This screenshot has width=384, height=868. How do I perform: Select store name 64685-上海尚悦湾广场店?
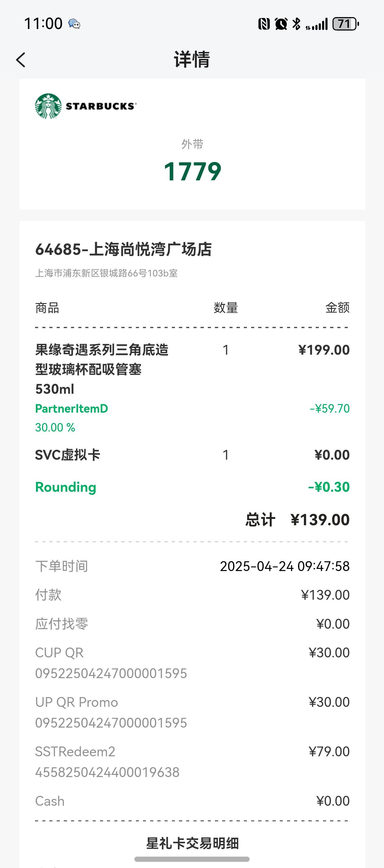123,250
